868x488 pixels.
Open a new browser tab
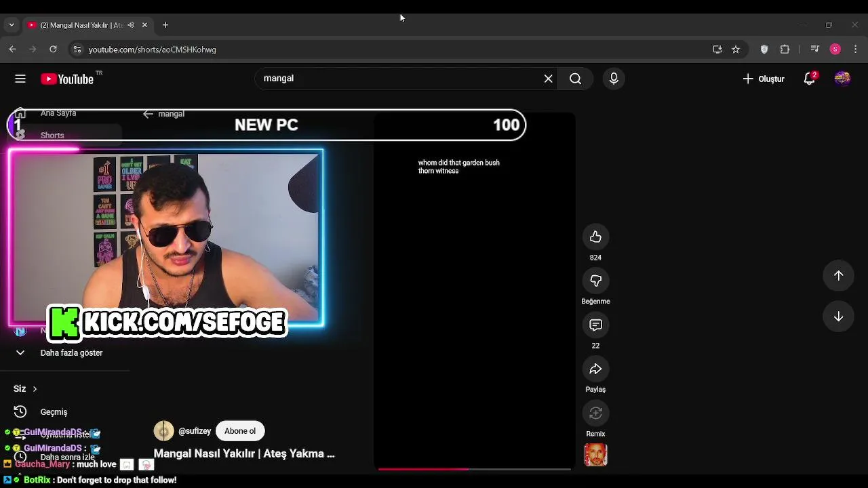coord(165,25)
